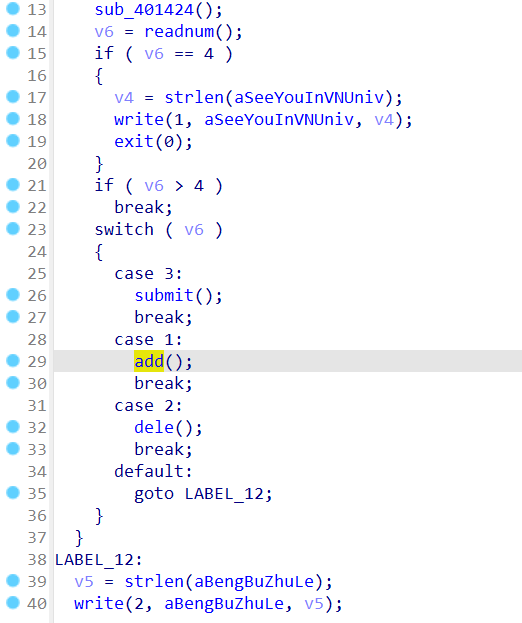This screenshot has height=623, width=522.
Task: Toggle the breakpoint dot on line 29
Action: coord(13,360)
